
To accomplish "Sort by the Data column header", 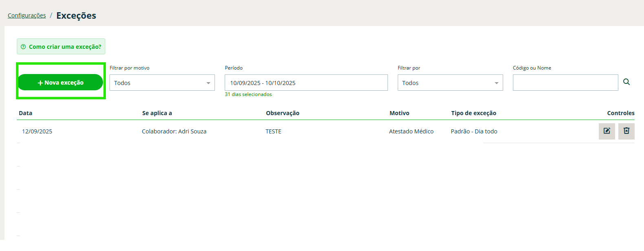I will tap(26, 113).
